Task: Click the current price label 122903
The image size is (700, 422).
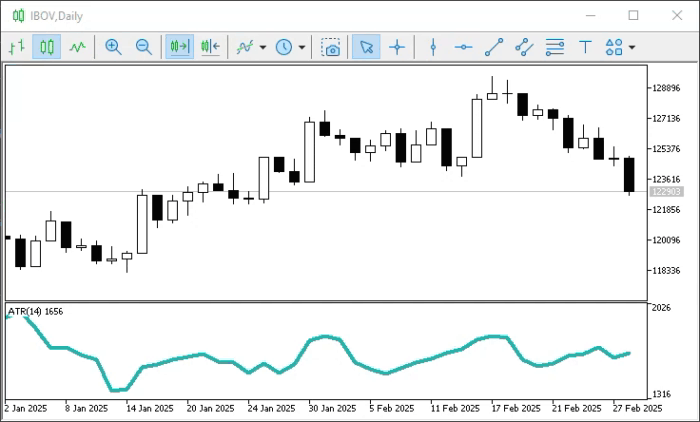Action: point(667,192)
